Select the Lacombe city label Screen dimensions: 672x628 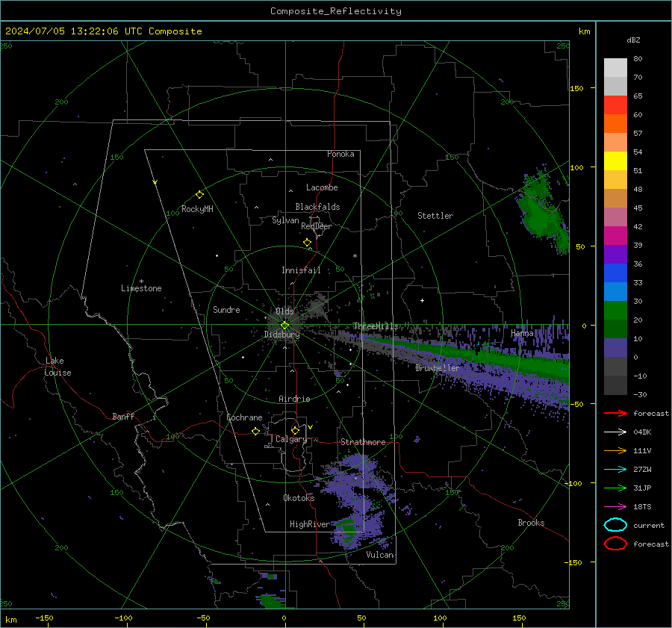pyautogui.click(x=322, y=187)
